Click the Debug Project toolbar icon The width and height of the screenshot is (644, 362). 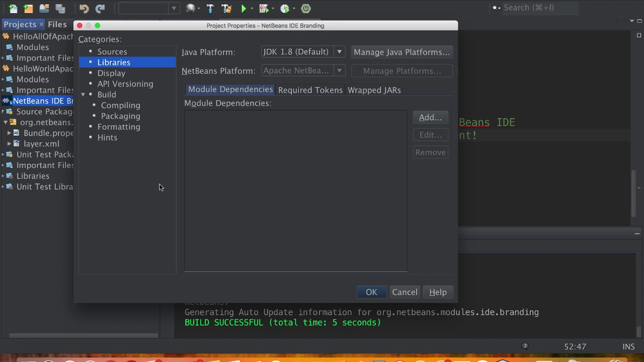pyautogui.click(x=264, y=9)
